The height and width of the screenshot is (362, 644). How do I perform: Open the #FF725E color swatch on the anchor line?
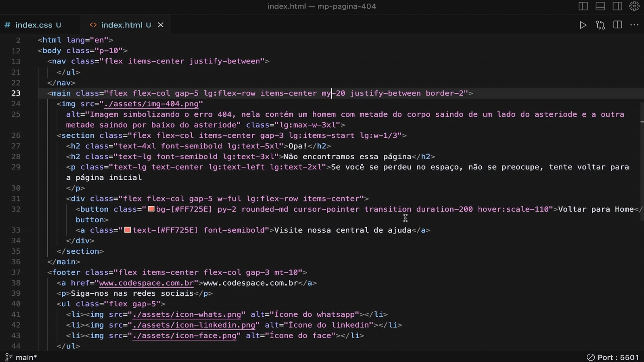click(x=127, y=230)
